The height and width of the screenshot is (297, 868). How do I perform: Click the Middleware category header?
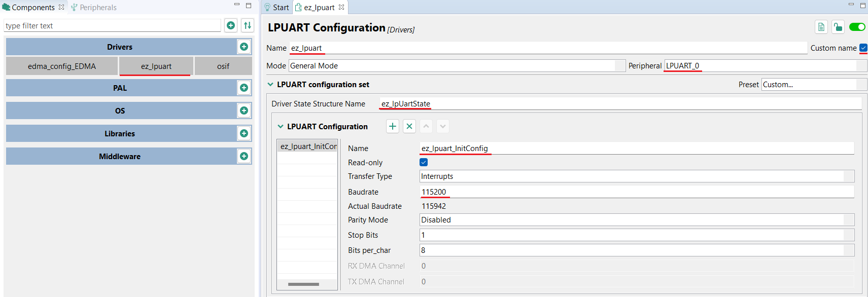pos(120,156)
